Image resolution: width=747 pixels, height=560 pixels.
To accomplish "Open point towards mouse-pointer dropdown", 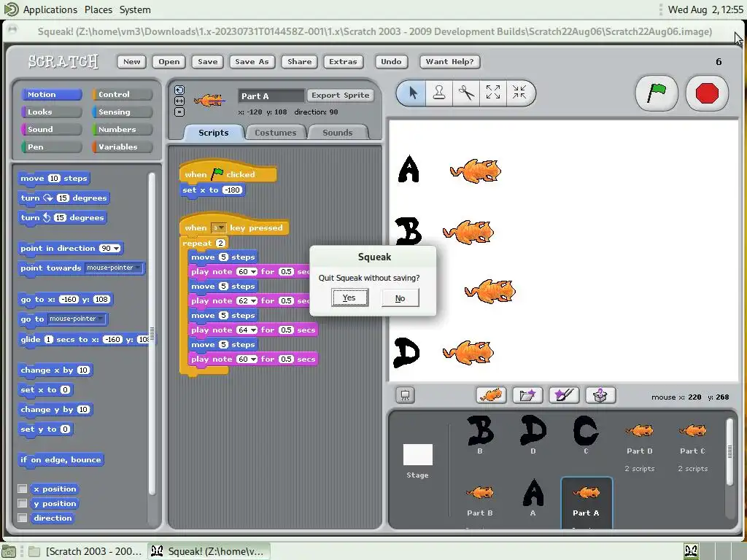I will [x=138, y=268].
